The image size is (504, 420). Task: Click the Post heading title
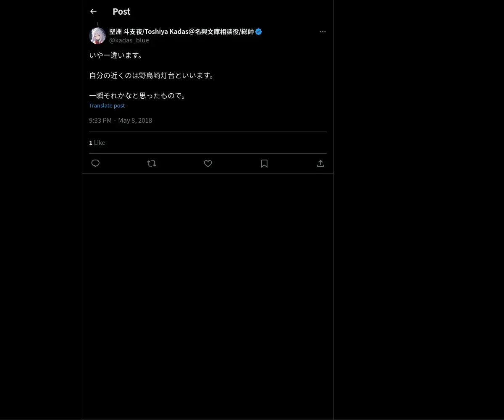(121, 12)
